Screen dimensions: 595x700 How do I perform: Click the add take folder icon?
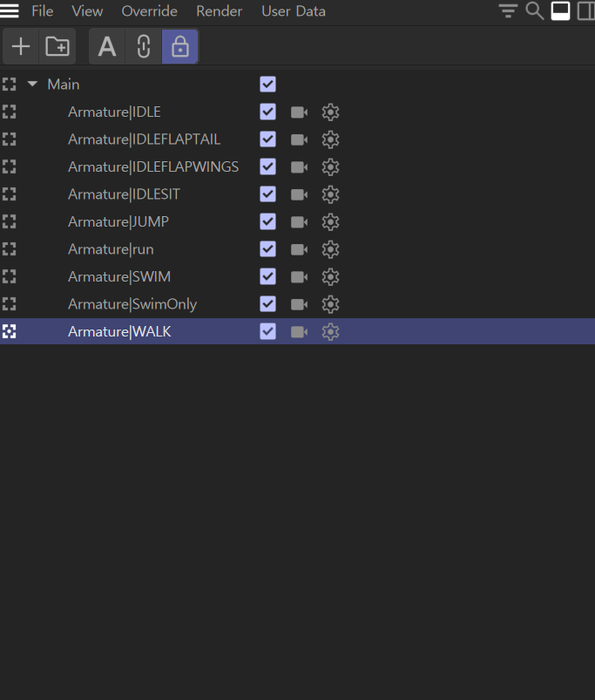coord(57,47)
